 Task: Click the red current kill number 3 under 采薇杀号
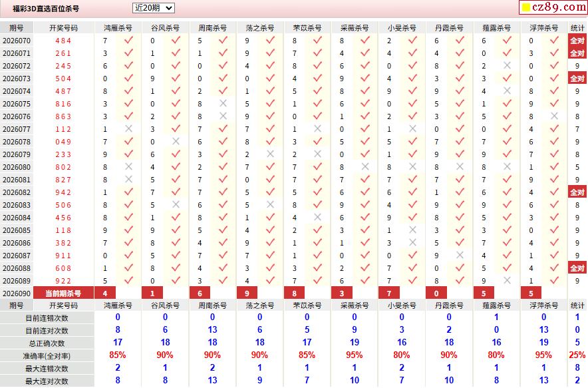[342, 293]
